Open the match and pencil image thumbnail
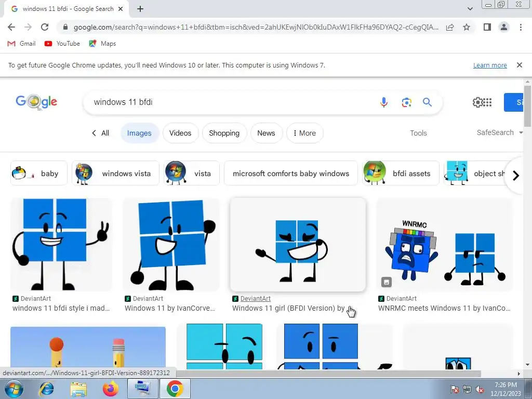 click(x=88, y=348)
